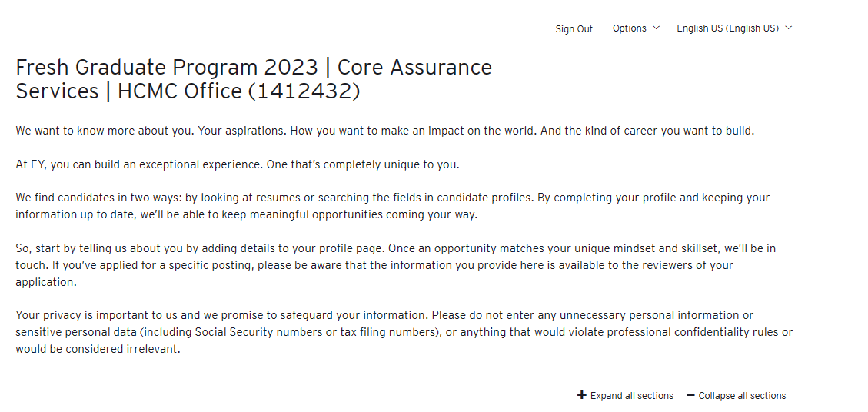The height and width of the screenshot is (412, 868).
Task: Open the Options menu
Action: (636, 28)
